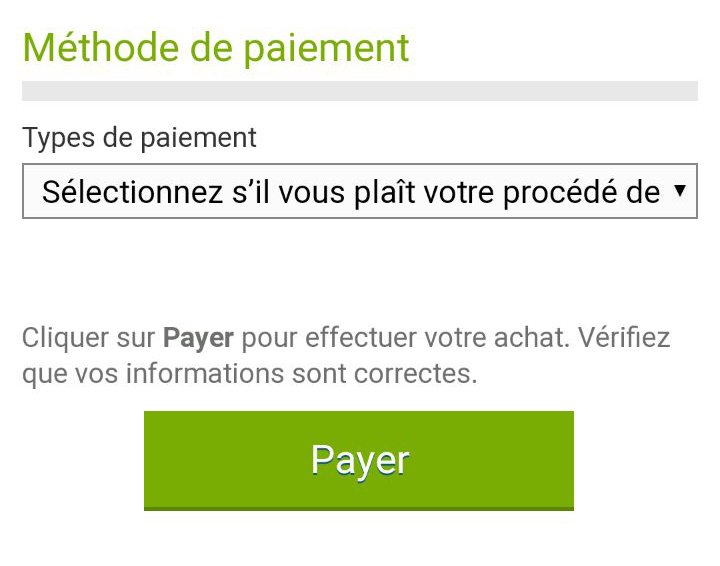Click the word 'Méthode' in the title
The width and height of the screenshot is (720, 566).
(x=101, y=48)
